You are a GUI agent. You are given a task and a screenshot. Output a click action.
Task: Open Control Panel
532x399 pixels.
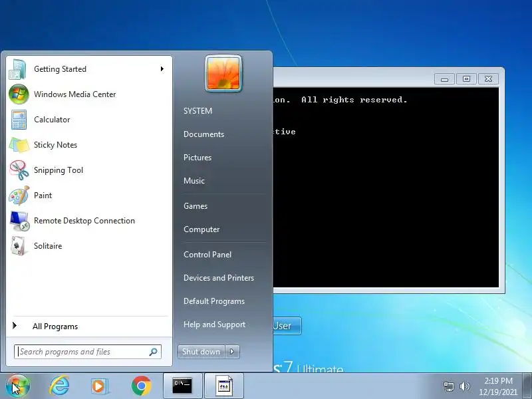(x=207, y=255)
